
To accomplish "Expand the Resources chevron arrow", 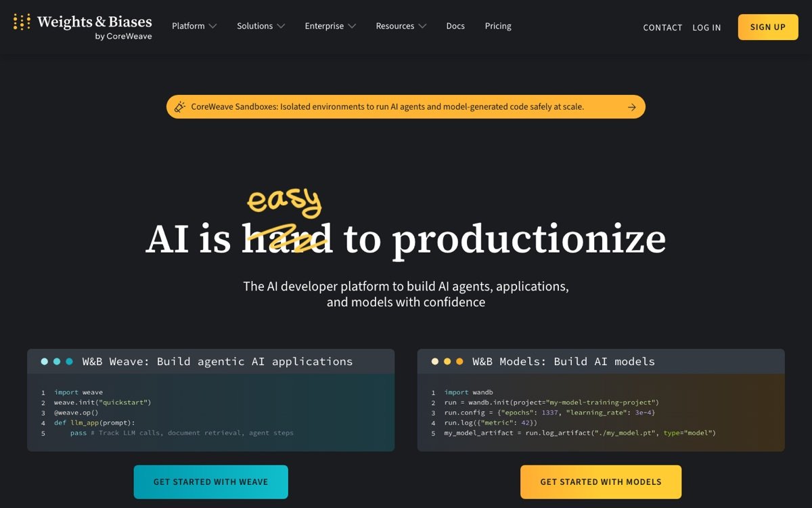I will point(422,26).
